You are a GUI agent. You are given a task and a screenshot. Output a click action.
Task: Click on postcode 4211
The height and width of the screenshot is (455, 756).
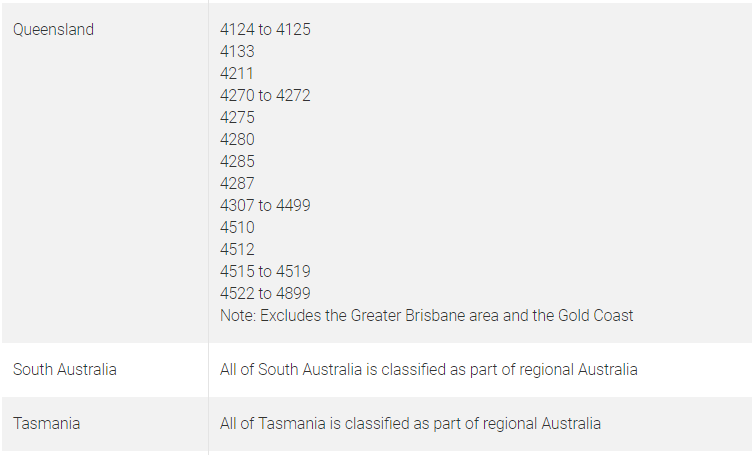pyautogui.click(x=237, y=74)
